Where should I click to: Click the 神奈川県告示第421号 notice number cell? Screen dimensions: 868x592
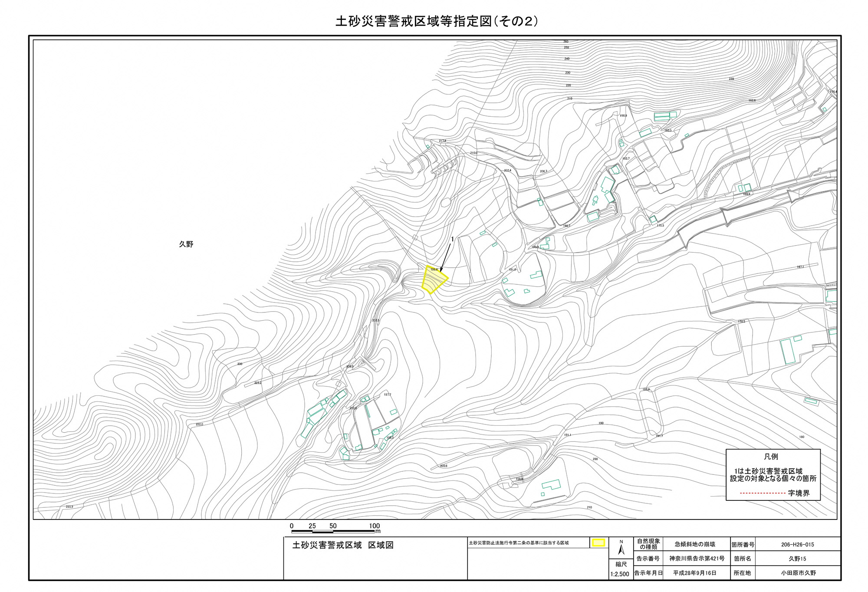tap(696, 559)
